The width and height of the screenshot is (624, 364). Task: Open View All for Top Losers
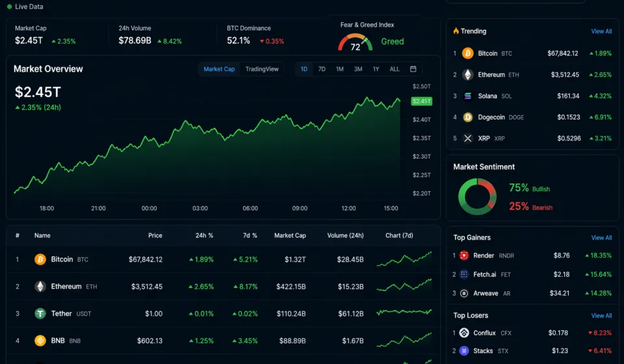601,316
